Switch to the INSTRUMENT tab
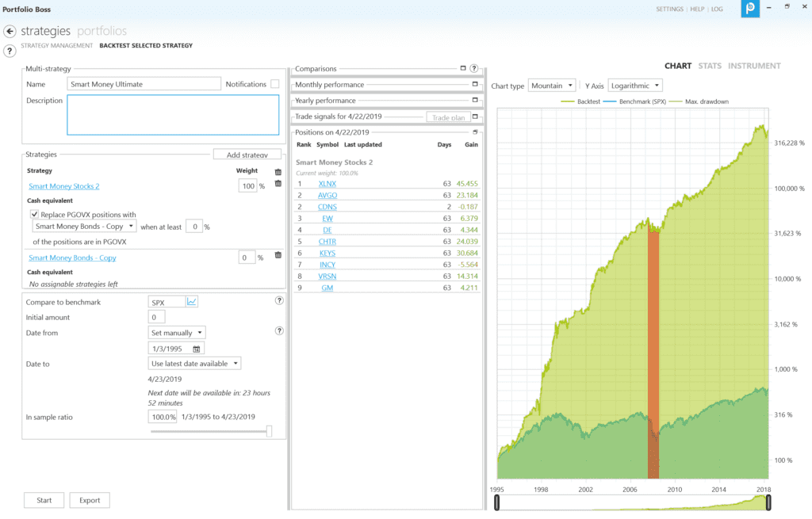 tap(754, 66)
